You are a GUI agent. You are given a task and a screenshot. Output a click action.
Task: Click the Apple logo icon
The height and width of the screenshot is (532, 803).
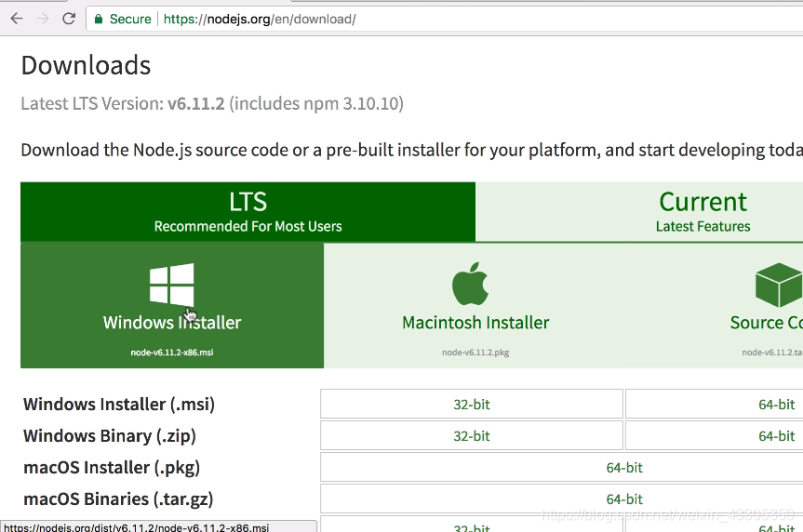(x=470, y=284)
